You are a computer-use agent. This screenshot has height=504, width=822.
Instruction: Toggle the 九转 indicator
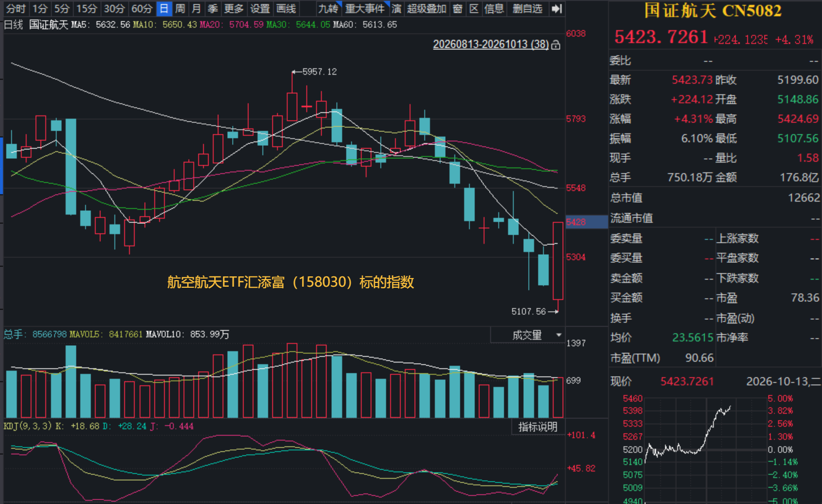328,9
